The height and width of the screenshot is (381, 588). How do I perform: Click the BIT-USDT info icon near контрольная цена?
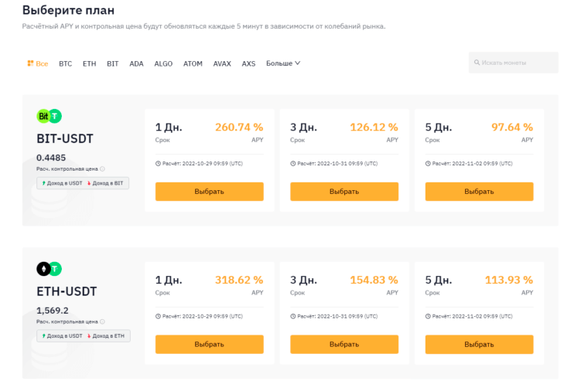[102, 168]
